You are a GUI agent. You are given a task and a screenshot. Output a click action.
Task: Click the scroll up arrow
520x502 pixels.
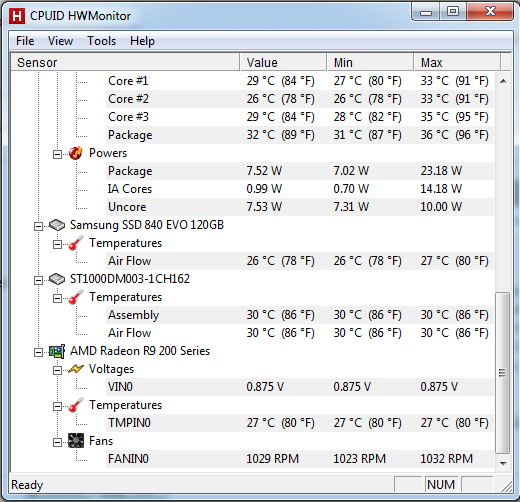(503, 81)
